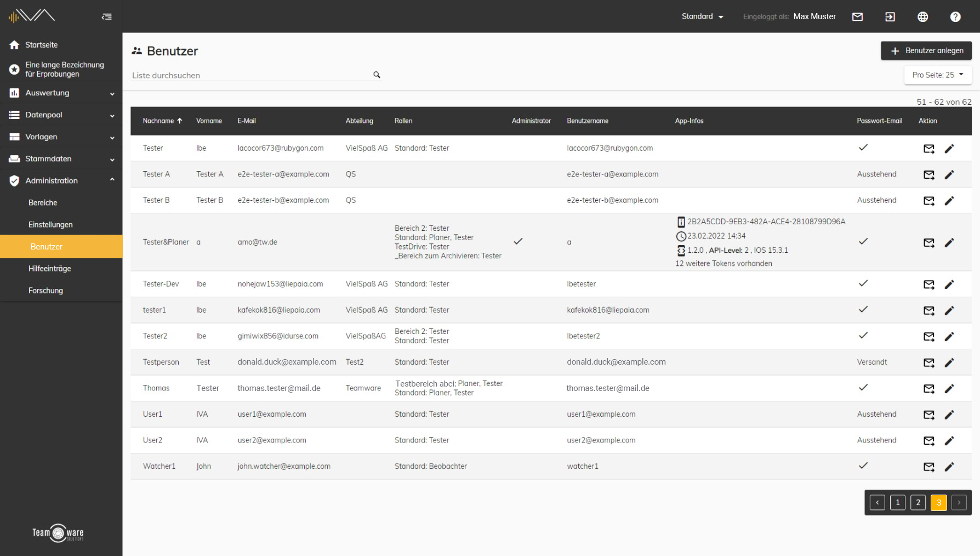
Task: Click the E-Mail column header
Action: point(247,121)
